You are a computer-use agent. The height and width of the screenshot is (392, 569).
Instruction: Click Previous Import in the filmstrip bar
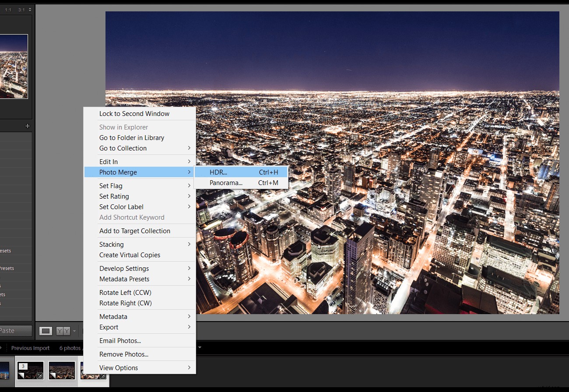[31, 348]
